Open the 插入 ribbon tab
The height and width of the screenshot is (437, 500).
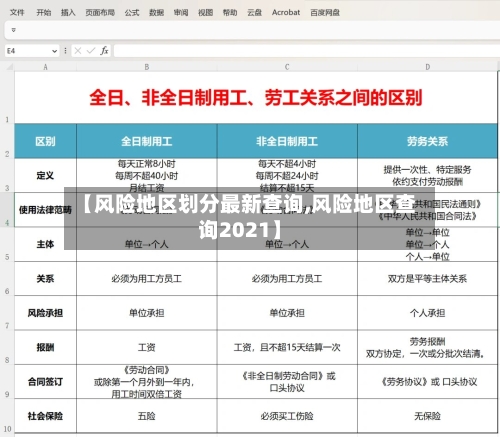pos(68,13)
